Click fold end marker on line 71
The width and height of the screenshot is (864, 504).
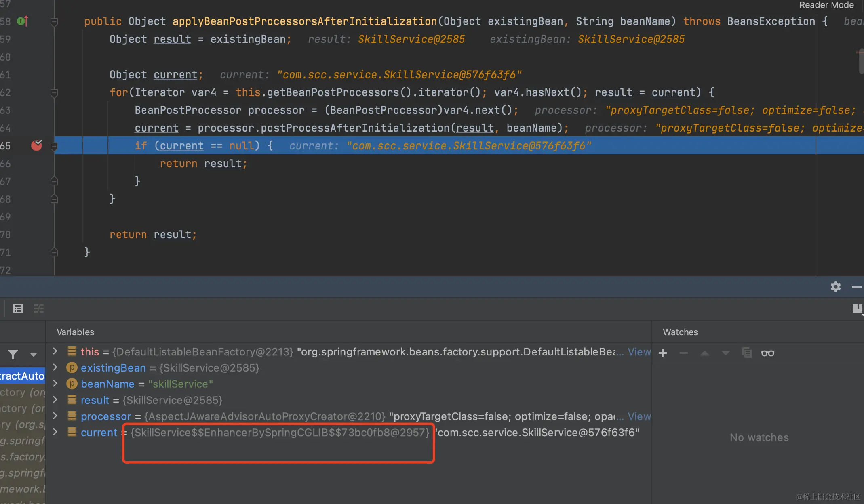(54, 252)
